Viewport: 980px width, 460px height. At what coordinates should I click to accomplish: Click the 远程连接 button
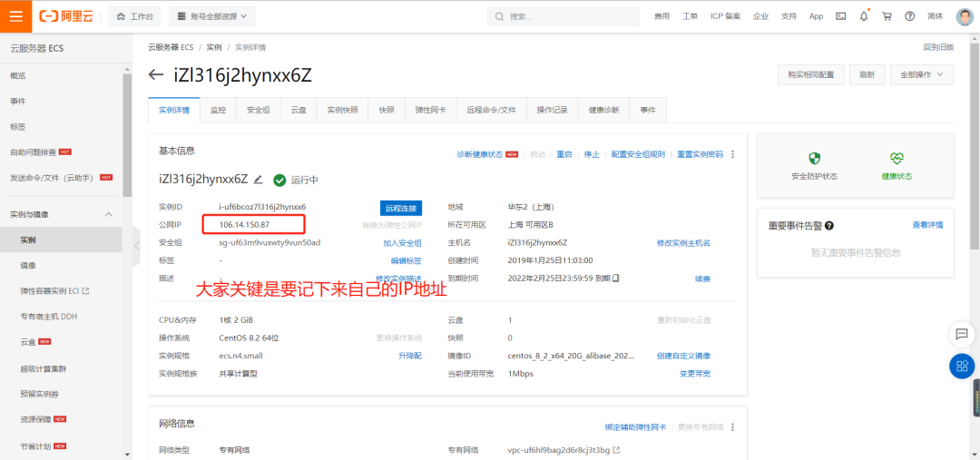[x=401, y=208]
